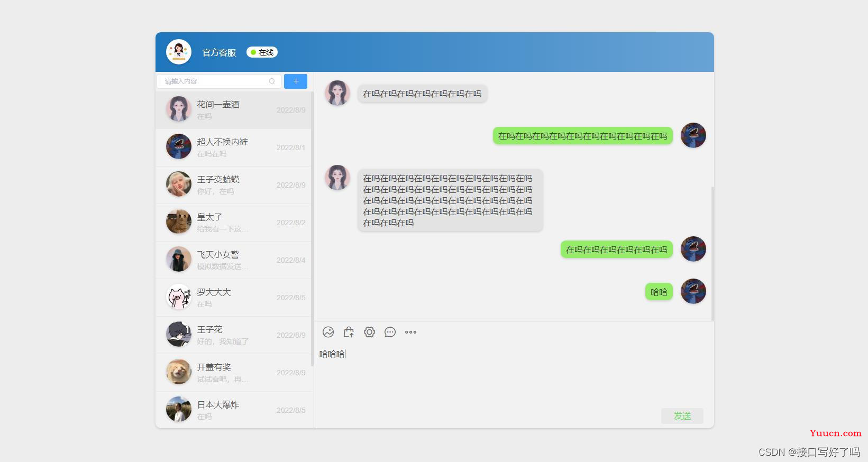The width and height of the screenshot is (868, 462).
Task: Click 皇太子 avatar in contact list
Action: click(179, 221)
